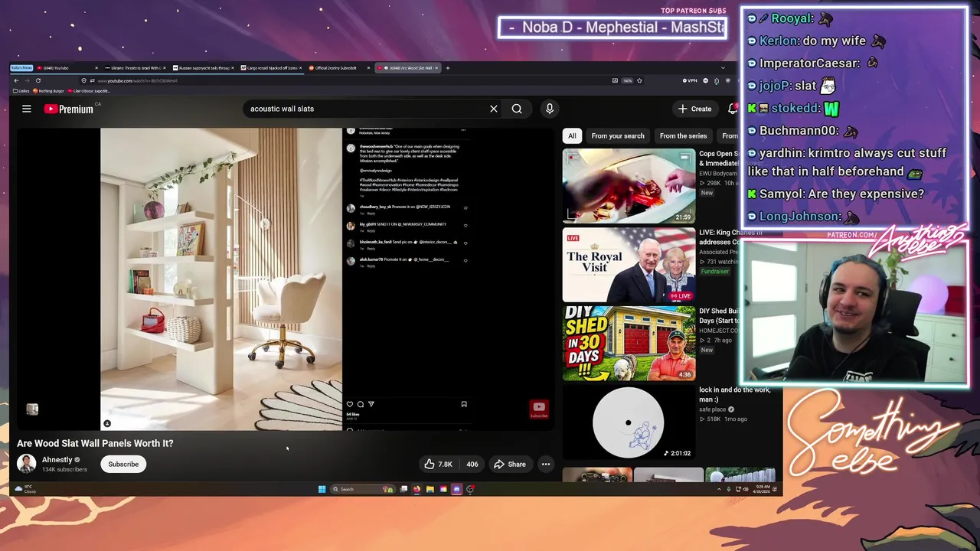
Task: Open the Ahnestly channel avatar
Action: (27, 464)
